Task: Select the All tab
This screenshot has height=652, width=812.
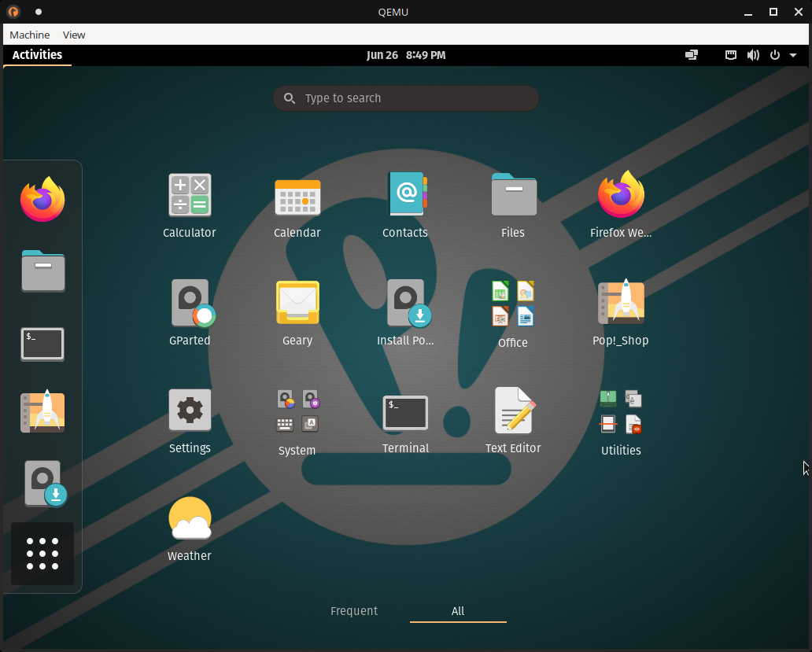Action: click(x=458, y=611)
